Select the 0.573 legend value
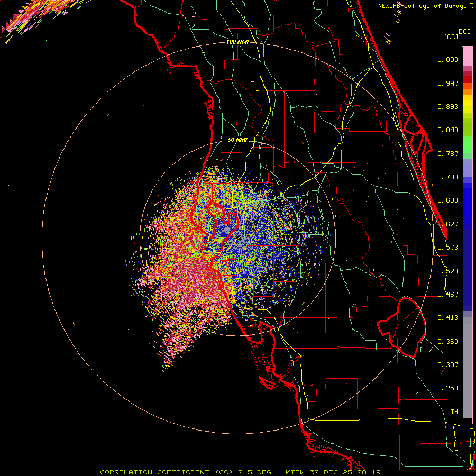This screenshot has width=476, height=476. (448, 248)
